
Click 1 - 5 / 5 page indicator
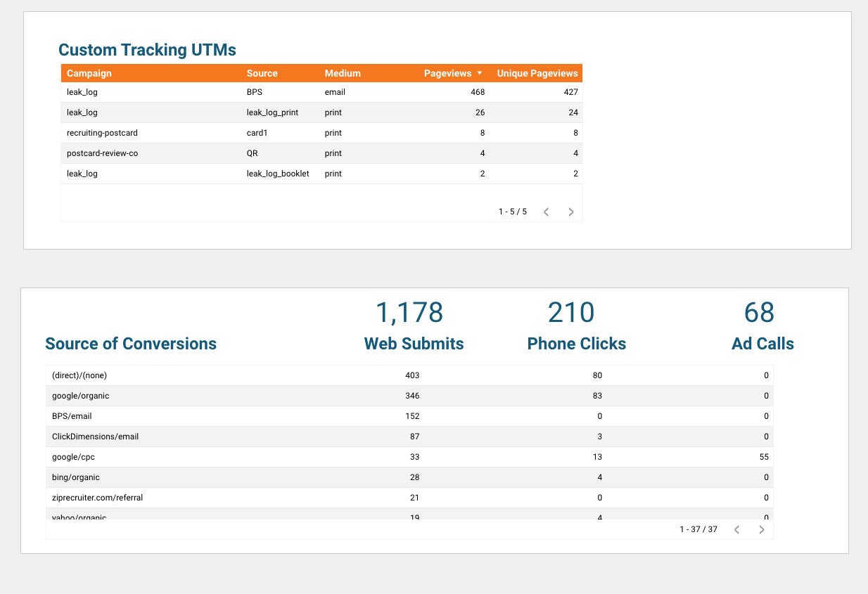pos(513,212)
